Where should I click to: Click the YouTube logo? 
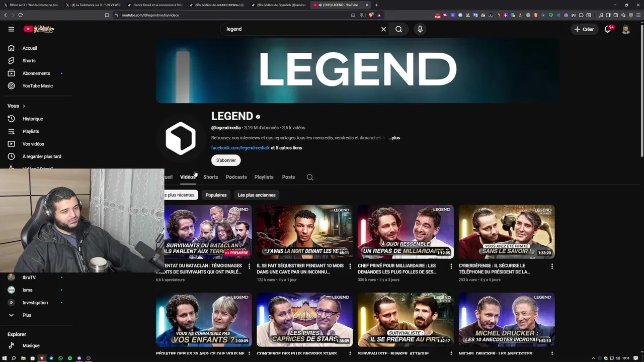point(39,29)
